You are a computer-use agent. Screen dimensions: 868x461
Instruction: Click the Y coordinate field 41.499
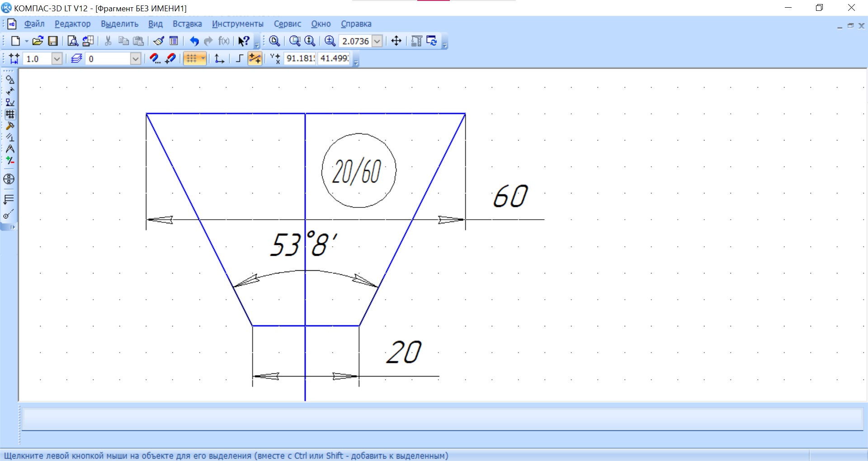point(334,59)
